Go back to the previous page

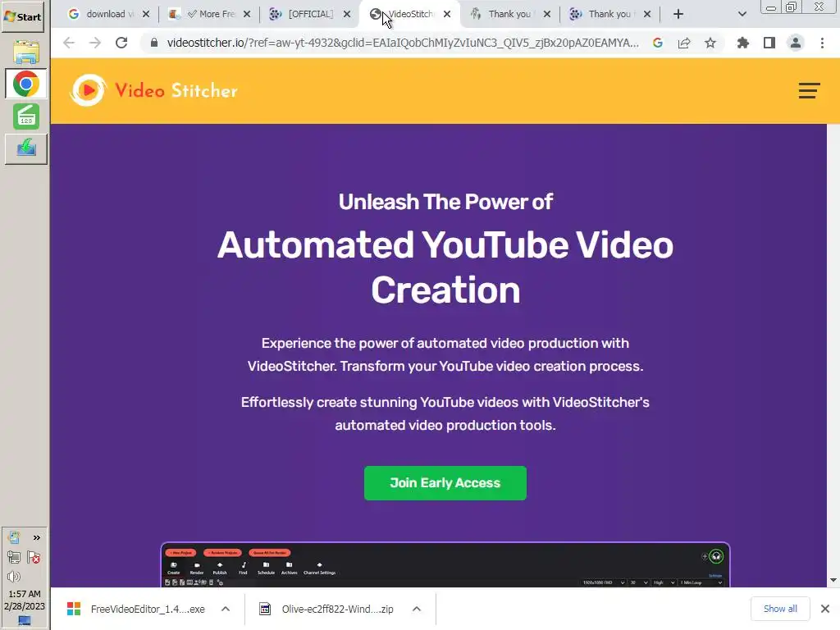click(69, 43)
